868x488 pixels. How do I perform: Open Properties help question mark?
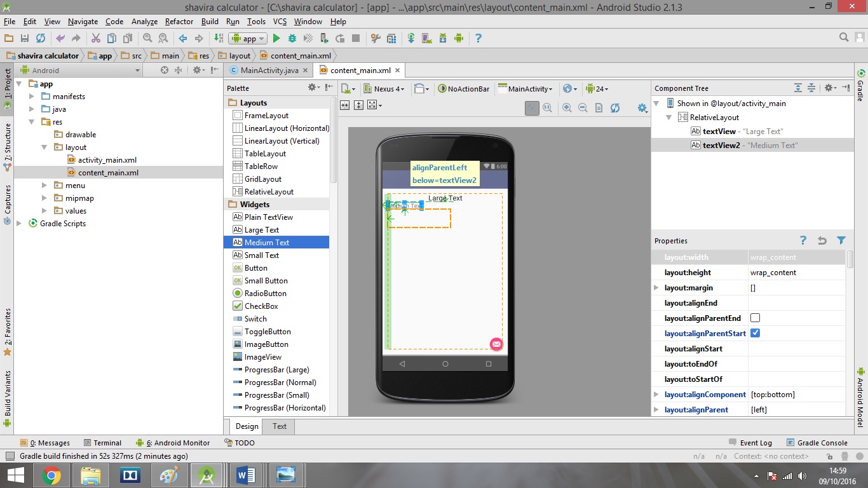tap(803, 241)
